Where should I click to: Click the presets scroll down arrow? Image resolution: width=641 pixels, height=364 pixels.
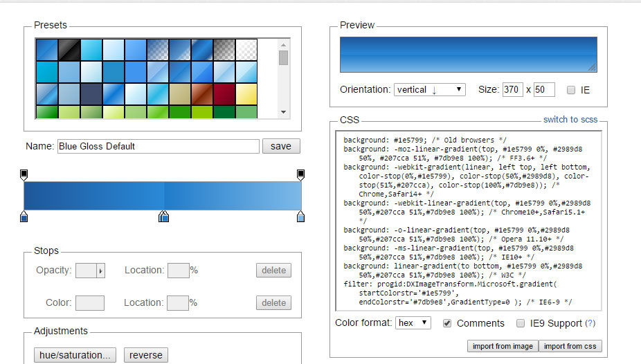click(x=283, y=112)
